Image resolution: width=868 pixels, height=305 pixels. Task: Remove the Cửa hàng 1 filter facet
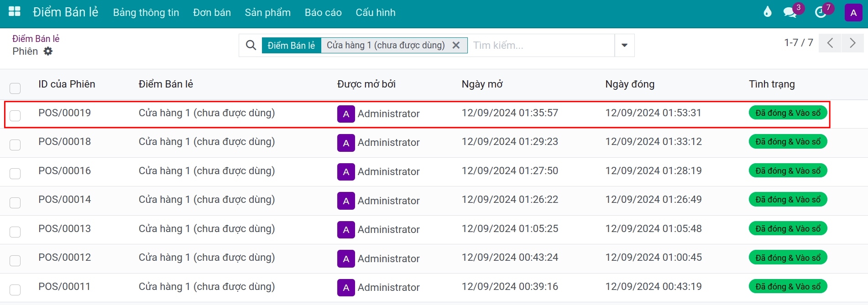455,46
